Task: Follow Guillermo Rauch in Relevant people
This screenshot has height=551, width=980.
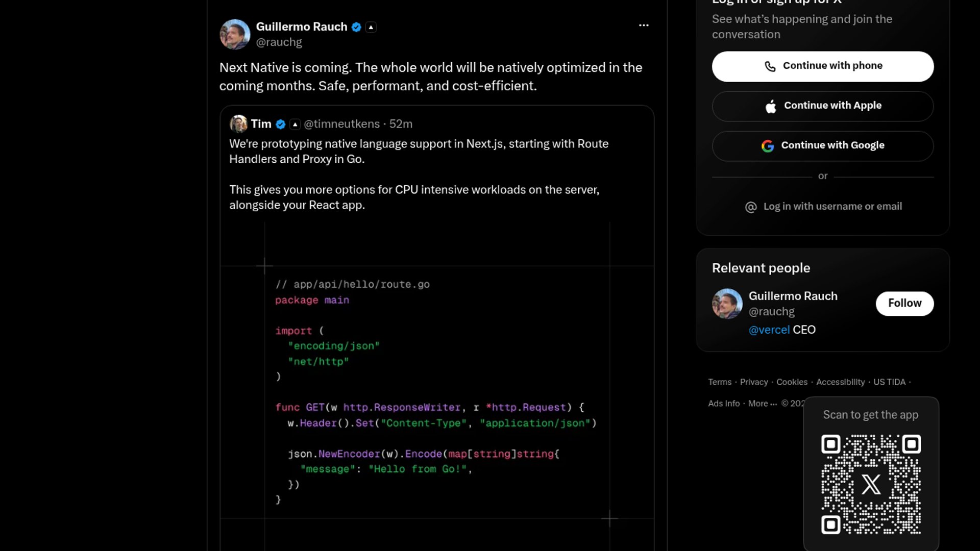Action: 904,304
